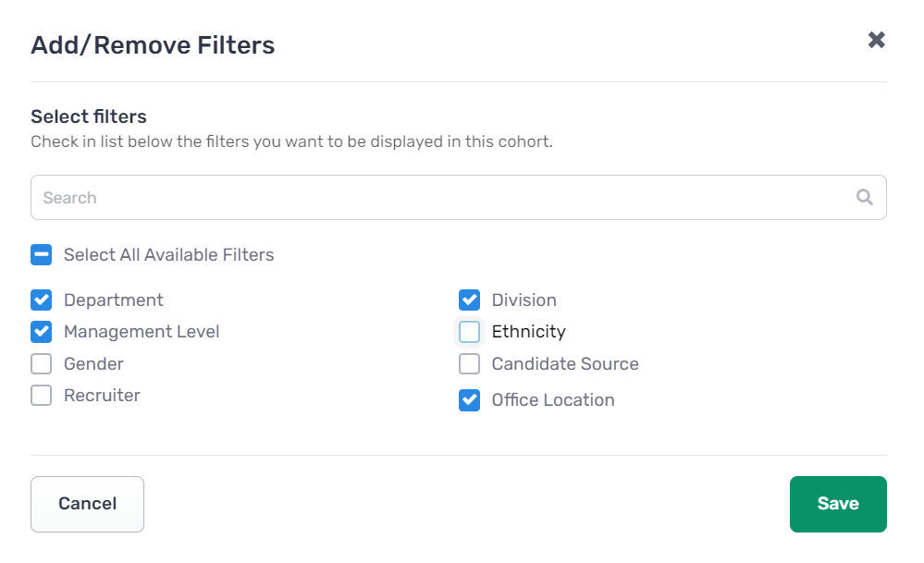Click the Select All Available Filters label
The width and height of the screenshot is (924, 563).
[169, 255]
